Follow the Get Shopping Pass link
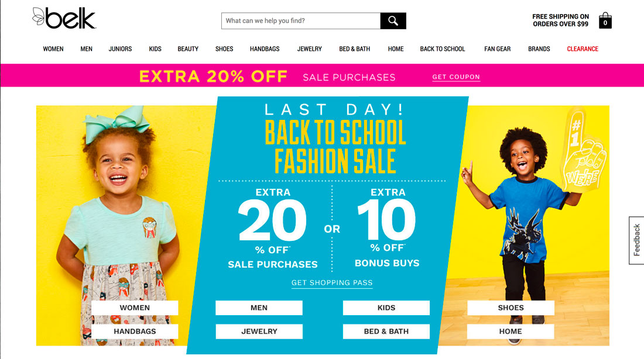Screen dimensions: 644x359 [x=332, y=282]
